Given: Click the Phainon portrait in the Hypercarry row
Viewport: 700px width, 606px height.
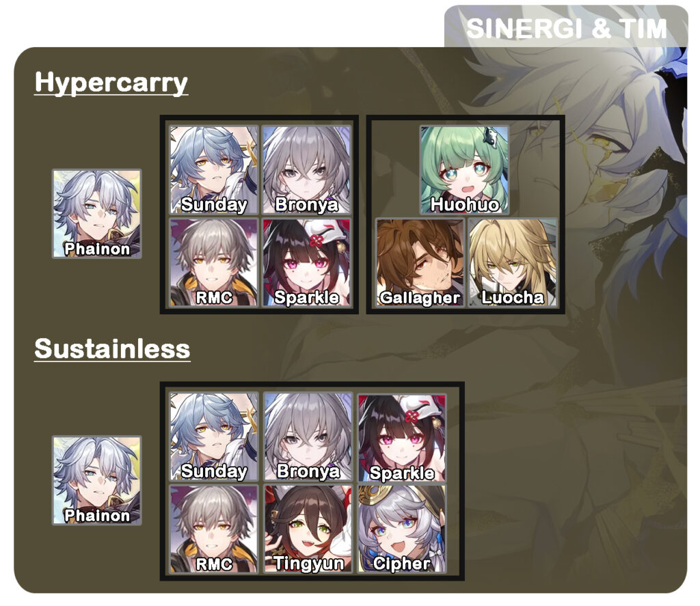Looking at the screenshot, I should click(97, 214).
